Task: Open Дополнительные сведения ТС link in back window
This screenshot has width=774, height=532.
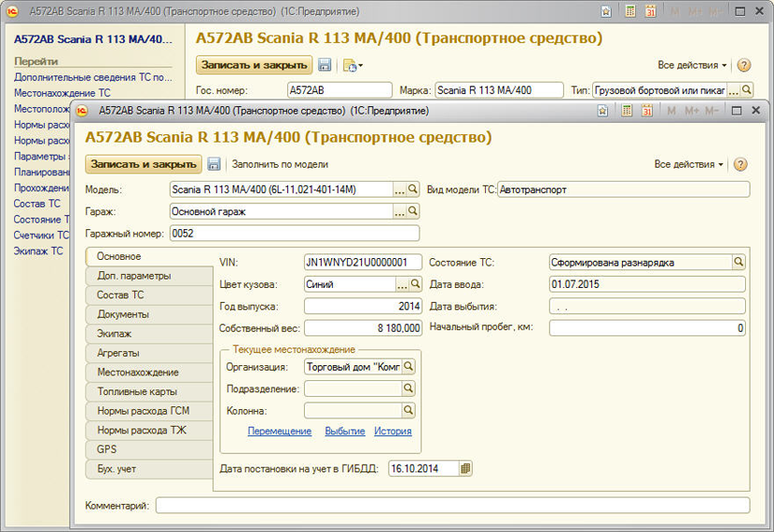Action: tap(93, 77)
